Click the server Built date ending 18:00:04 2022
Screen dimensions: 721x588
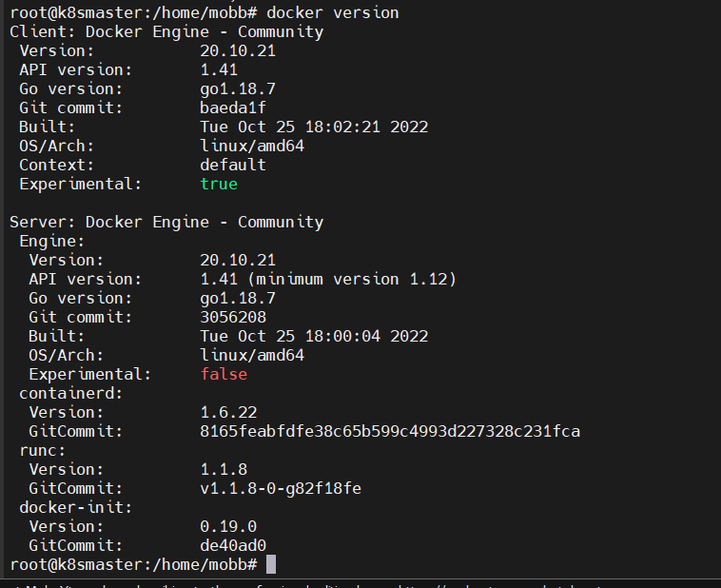click(x=314, y=336)
